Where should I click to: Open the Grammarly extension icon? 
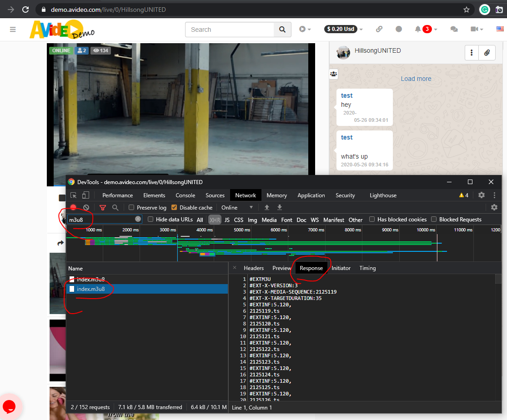(x=484, y=10)
